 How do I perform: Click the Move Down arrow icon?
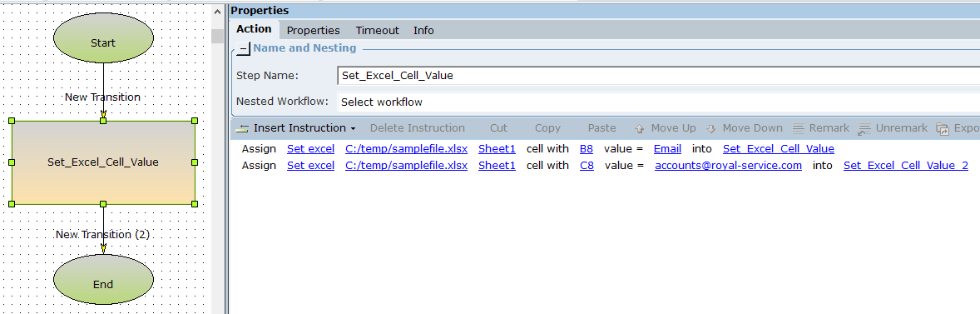point(710,128)
